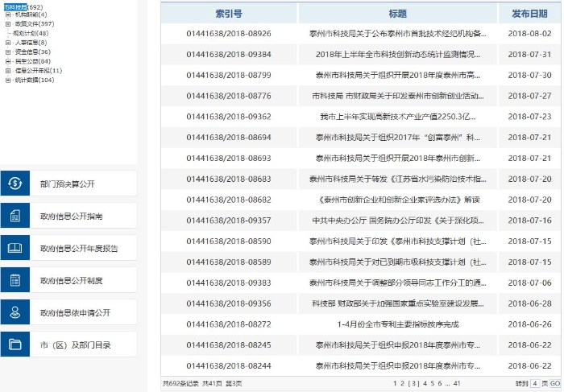The width and height of the screenshot is (564, 392).
Task: Go to page 4 in pagination
Action: pos(425,383)
